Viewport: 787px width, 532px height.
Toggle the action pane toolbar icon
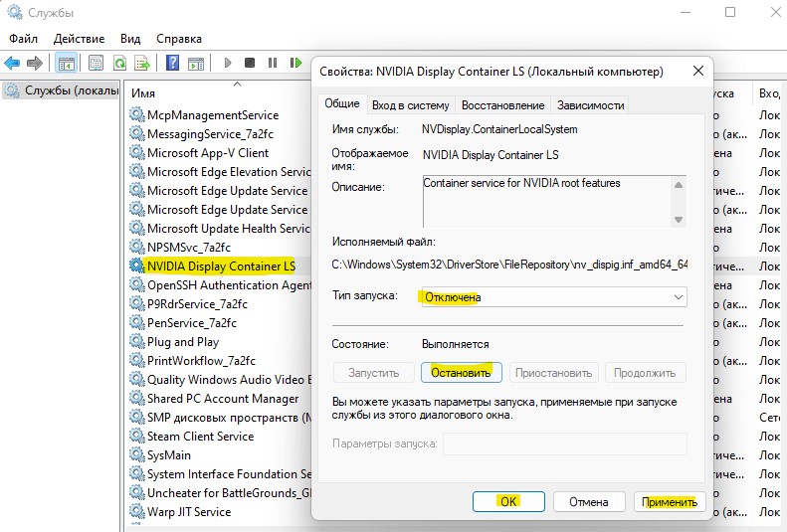click(196, 64)
